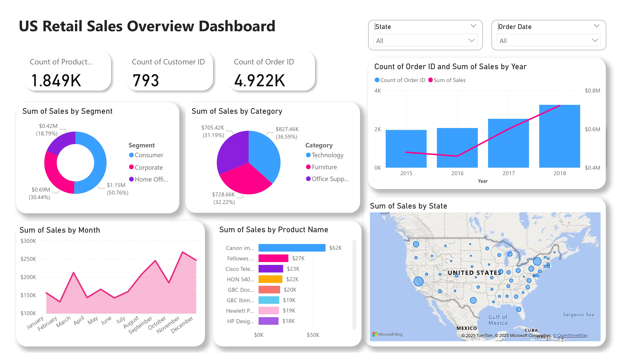630x364 pixels.
Task: Expand the State slicer header chevron
Action: (473, 26)
